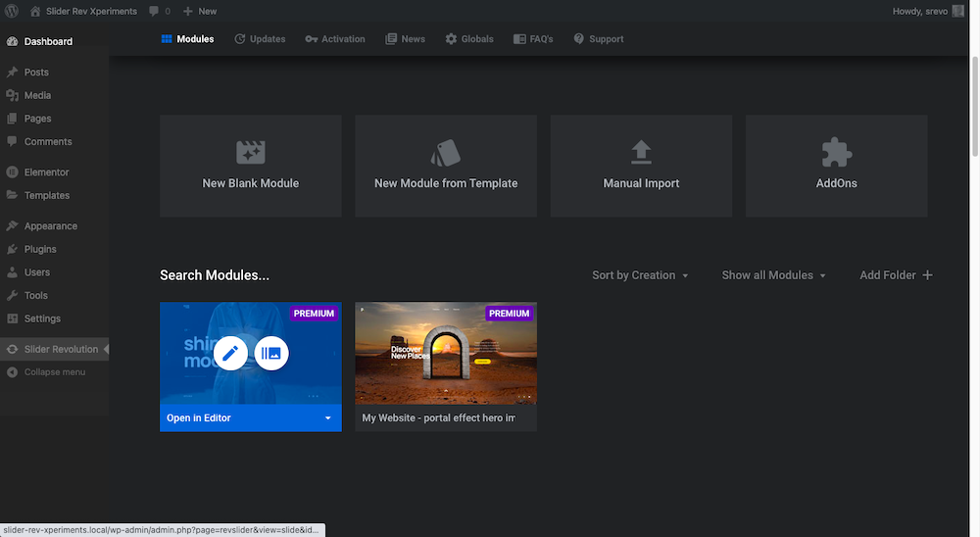Click the Howdy, srevo account link
This screenshot has height=537, width=980.
coord(919,11)
